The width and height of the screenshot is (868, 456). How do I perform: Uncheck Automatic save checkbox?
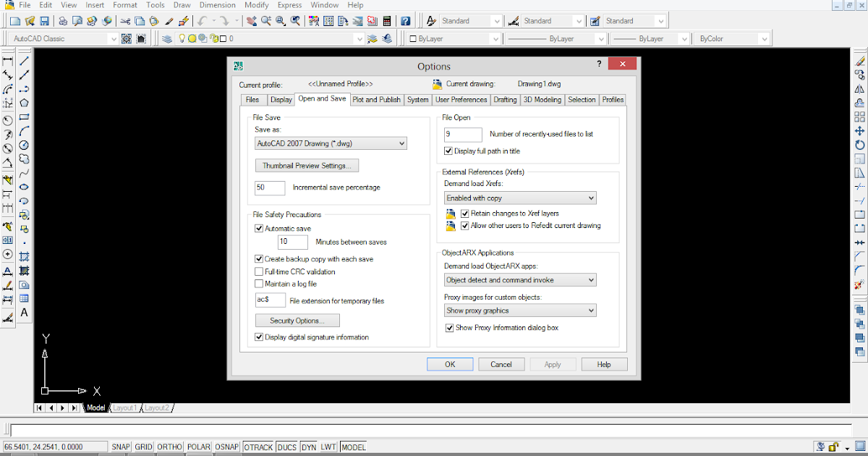pos(259,229)
